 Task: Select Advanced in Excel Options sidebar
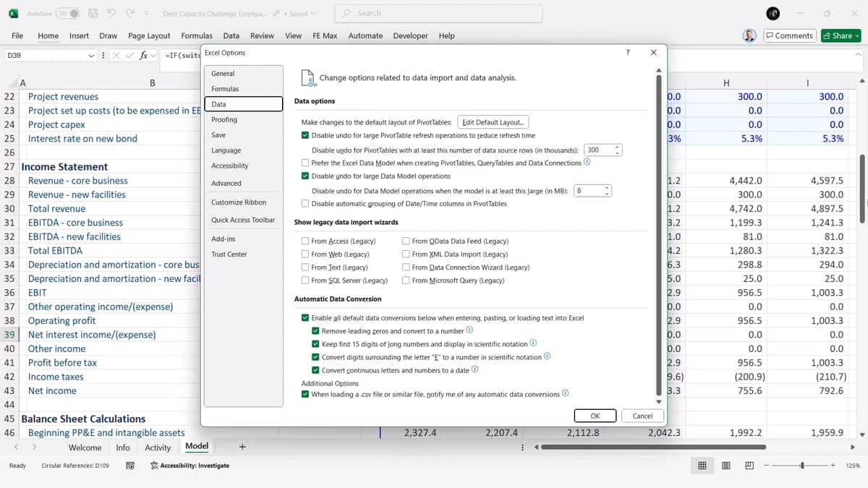pos(243,183)
